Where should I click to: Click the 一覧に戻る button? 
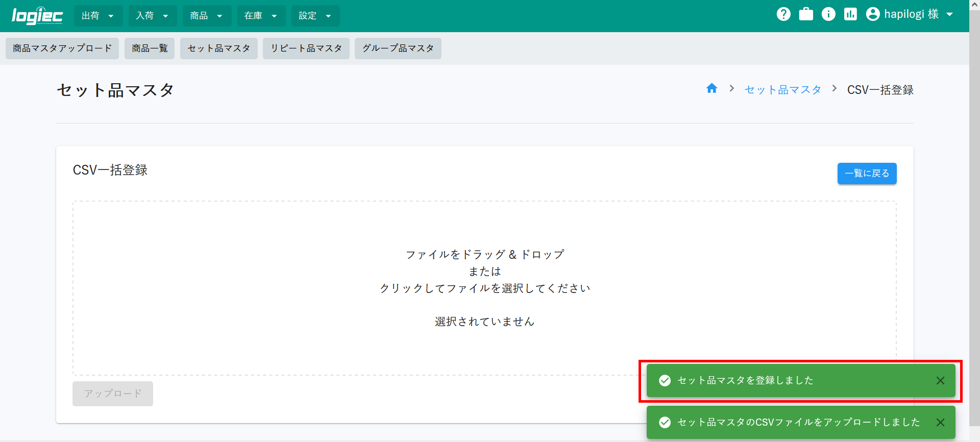coord(867,174)
